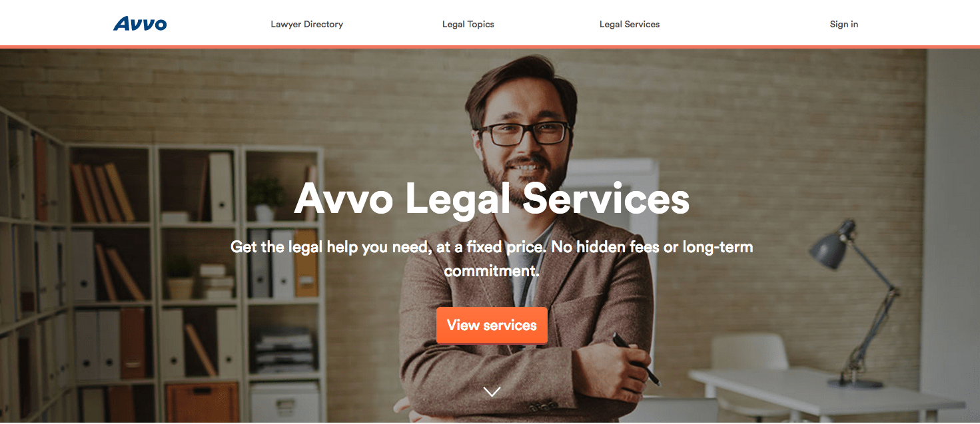This screenshot has height=424, width=980.
Task: Select Legal Services in the navigation bar
Action: [x=630, y=24]
